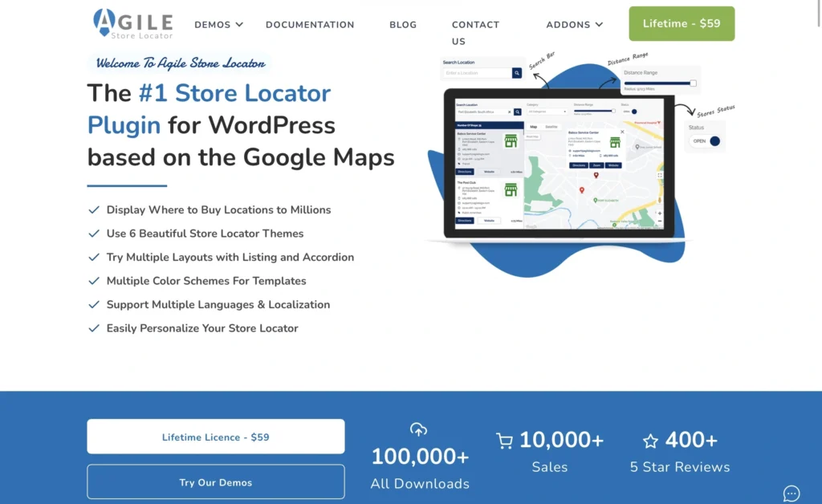
Task: Click 'Try Multiple Layouts with Listing and Accordion'
Action: pyautogui.click(x=230, y=258)
